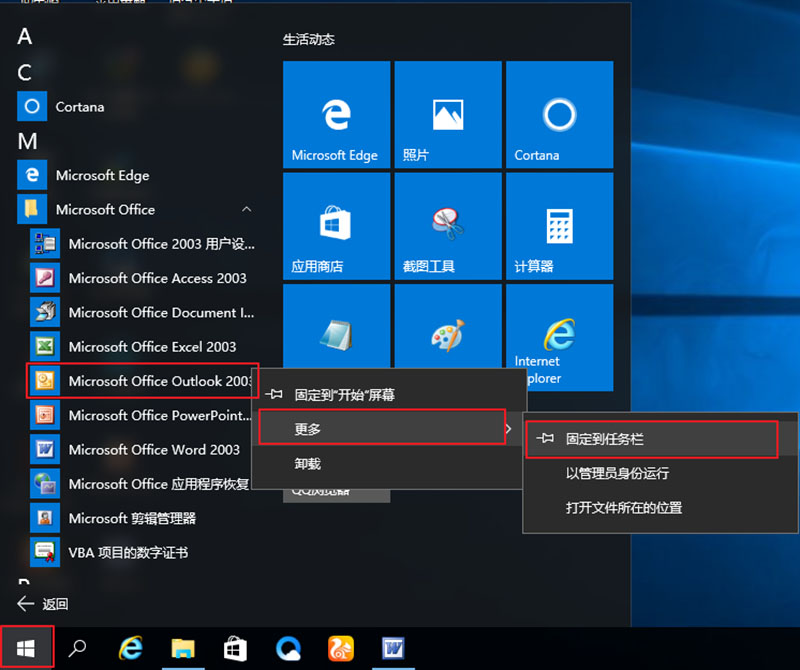
Task: Go back using the 返回 button
Action: [x=43, y=604]
